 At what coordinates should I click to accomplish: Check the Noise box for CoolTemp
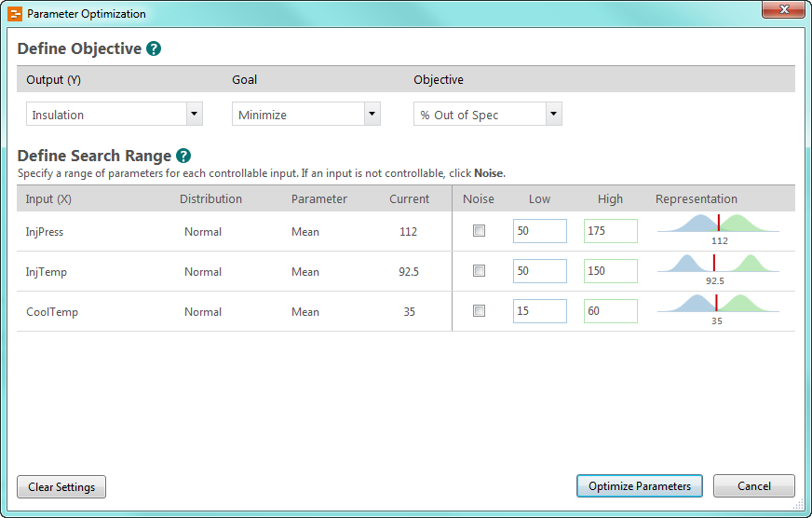coord(479,311)
